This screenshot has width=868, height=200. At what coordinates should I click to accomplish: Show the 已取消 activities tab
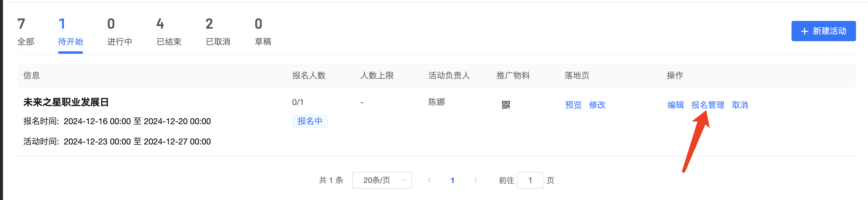pos(218,32)
